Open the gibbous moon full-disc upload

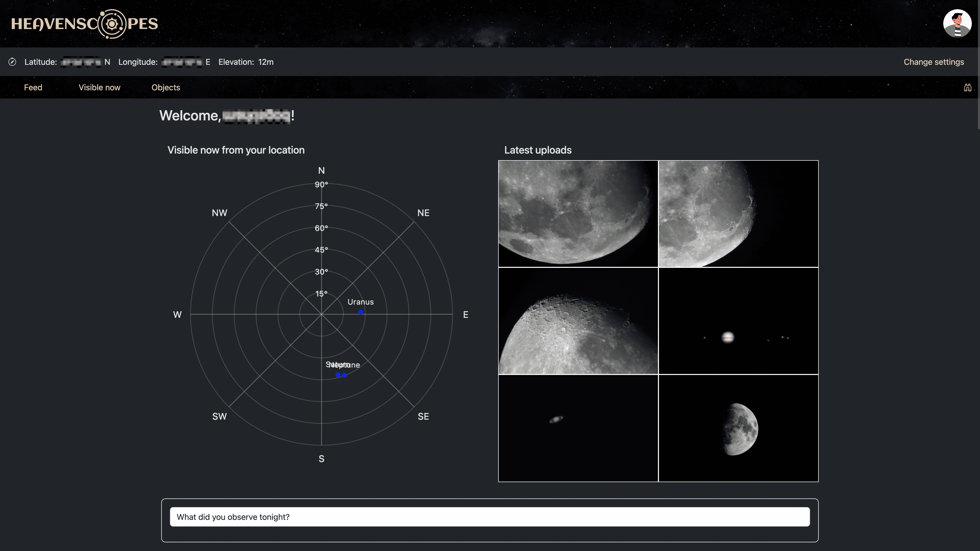pyautogui.click(x=738, y=428)
